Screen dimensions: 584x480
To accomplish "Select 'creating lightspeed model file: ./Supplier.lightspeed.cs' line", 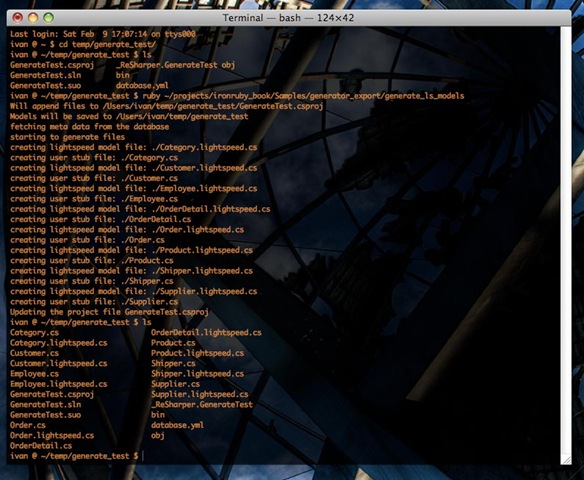I will point(133,292).
